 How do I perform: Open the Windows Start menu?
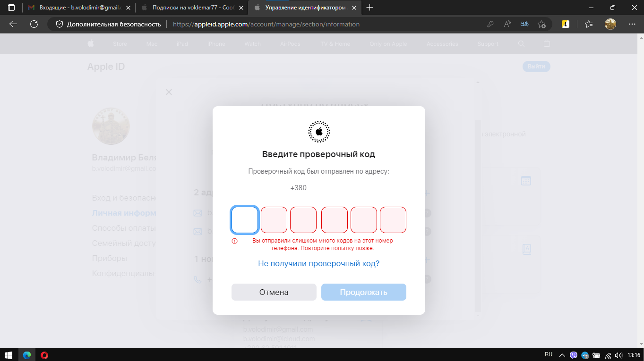pos(9,355)
